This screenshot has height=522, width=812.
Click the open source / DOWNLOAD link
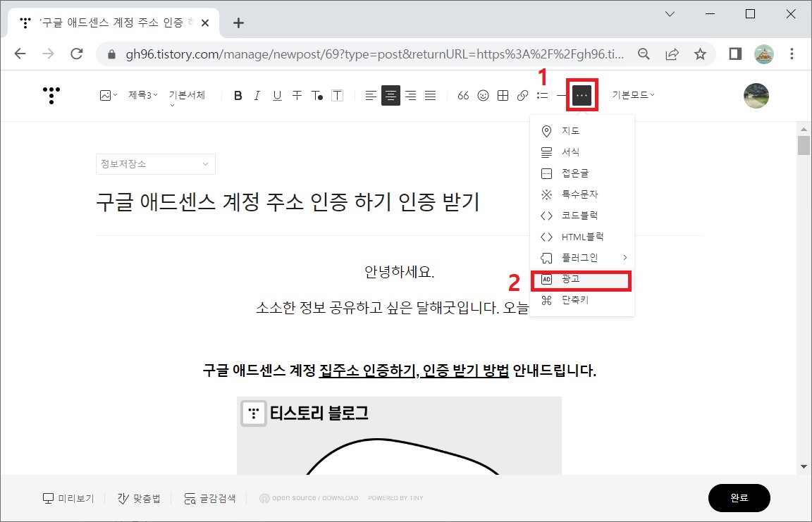[x=309, y=498]
